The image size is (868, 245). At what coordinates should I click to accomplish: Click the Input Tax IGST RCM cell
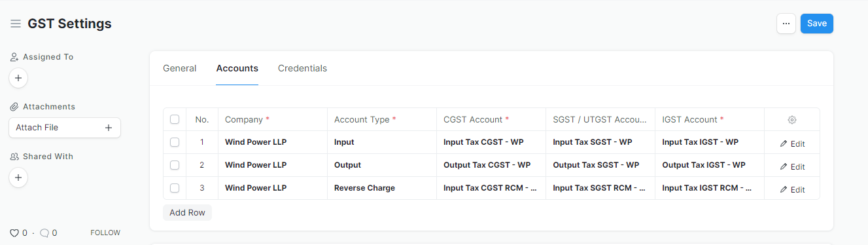click(710, 188)
